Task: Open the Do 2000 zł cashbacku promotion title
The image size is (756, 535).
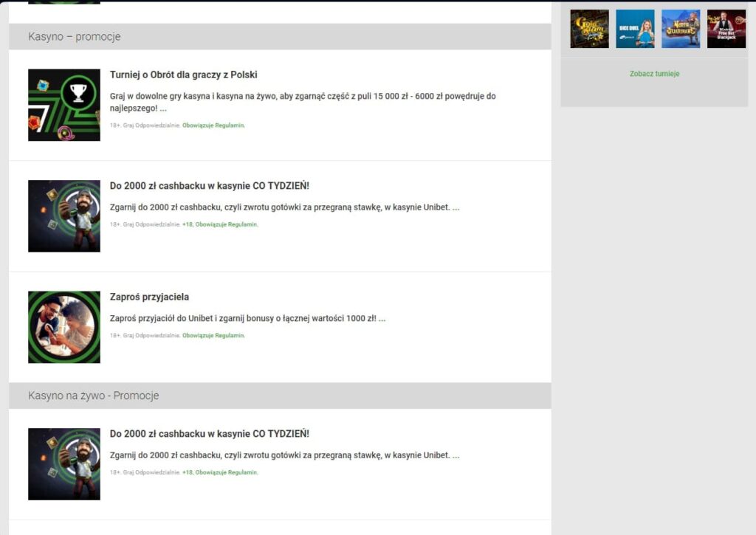Action: (x=212, y=185)
